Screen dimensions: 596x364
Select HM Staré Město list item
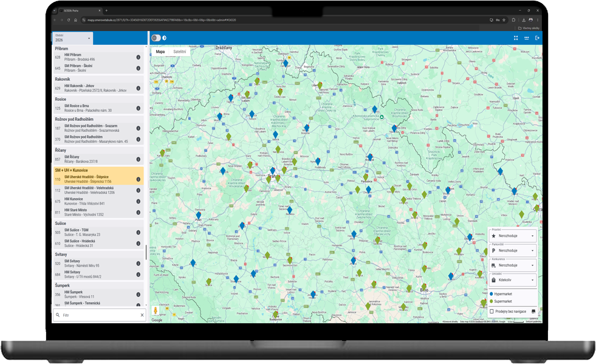[x=98, y=212]
